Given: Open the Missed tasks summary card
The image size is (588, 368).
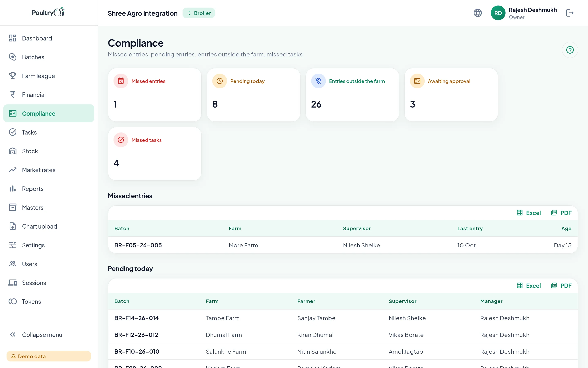Looking at the screenshot, I should click(155, 154).
